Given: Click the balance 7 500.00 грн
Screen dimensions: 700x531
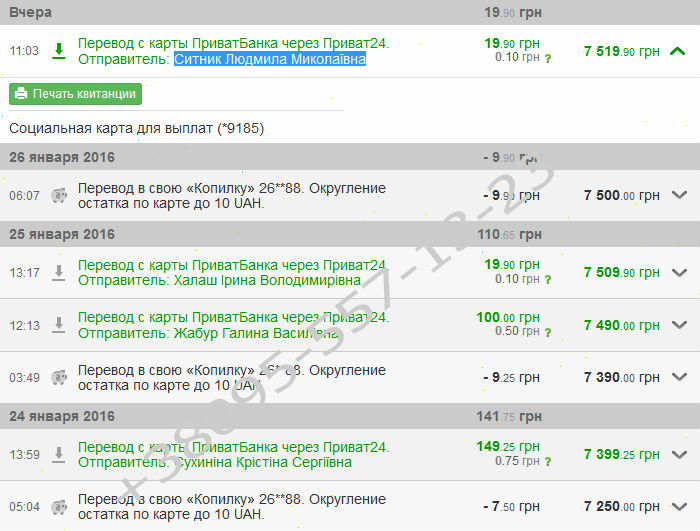Looking at the screenshot, I should point(622,195).
